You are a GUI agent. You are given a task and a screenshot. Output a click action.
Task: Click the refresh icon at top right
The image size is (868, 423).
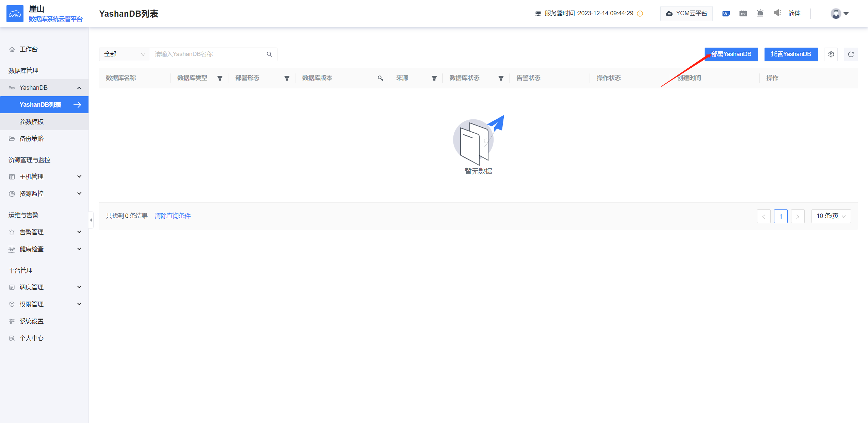(851, 54)
